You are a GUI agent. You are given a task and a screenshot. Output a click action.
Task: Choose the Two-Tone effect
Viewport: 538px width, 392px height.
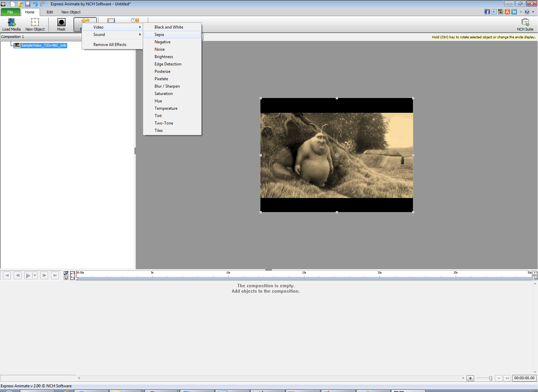click(172, 123)
